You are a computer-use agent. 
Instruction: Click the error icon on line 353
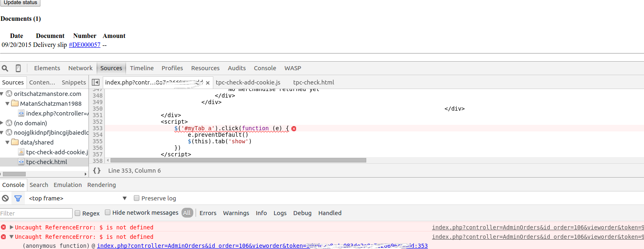pos(294,129)
